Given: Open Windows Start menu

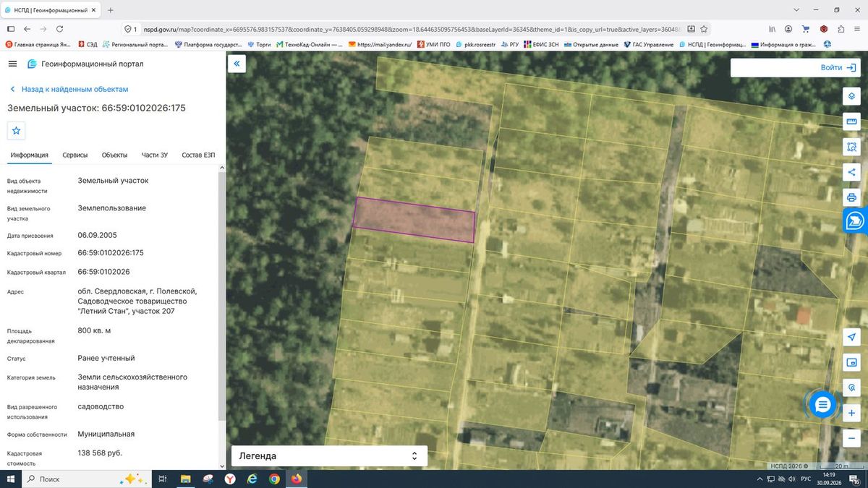Looking at the screenshot, I should [10, 479].
